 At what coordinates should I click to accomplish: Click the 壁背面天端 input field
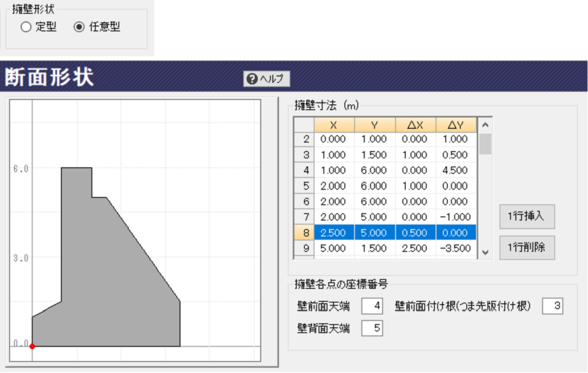pyautogui.click(x=372, y=328)
